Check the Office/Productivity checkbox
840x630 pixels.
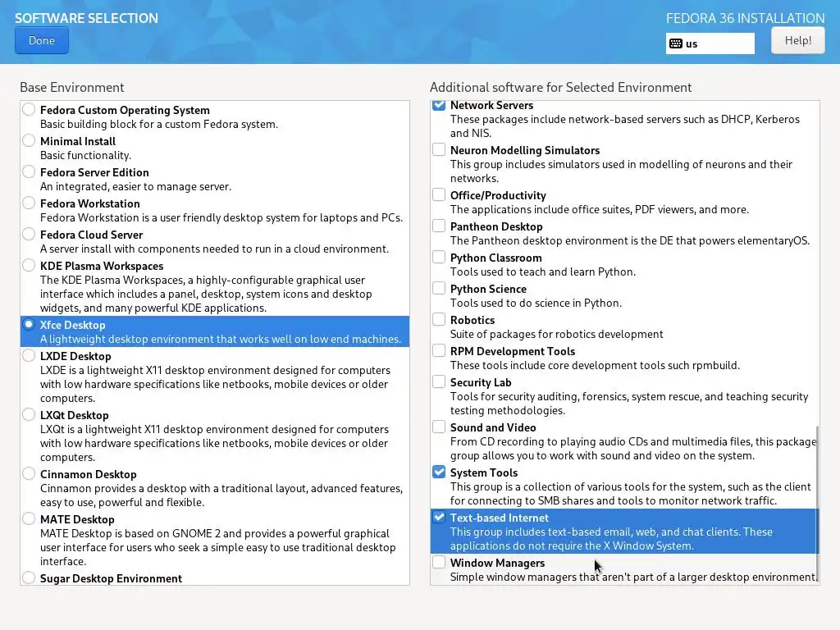pos(439,194)
